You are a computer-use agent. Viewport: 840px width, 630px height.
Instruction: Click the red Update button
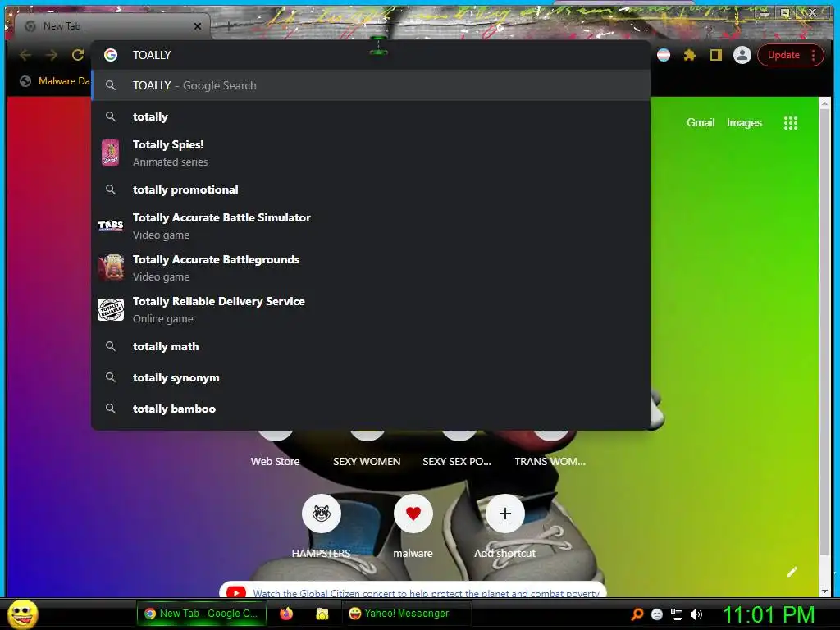click(783, 55)
